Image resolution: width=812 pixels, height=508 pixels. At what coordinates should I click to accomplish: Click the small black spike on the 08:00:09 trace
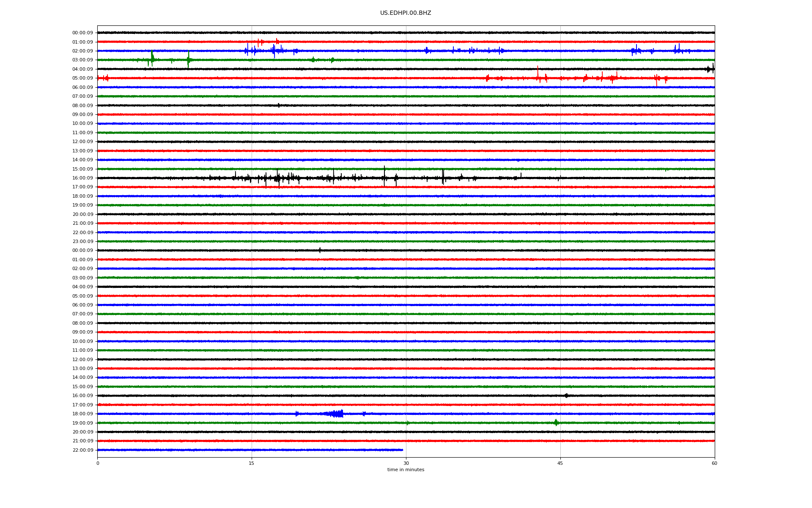279,105
